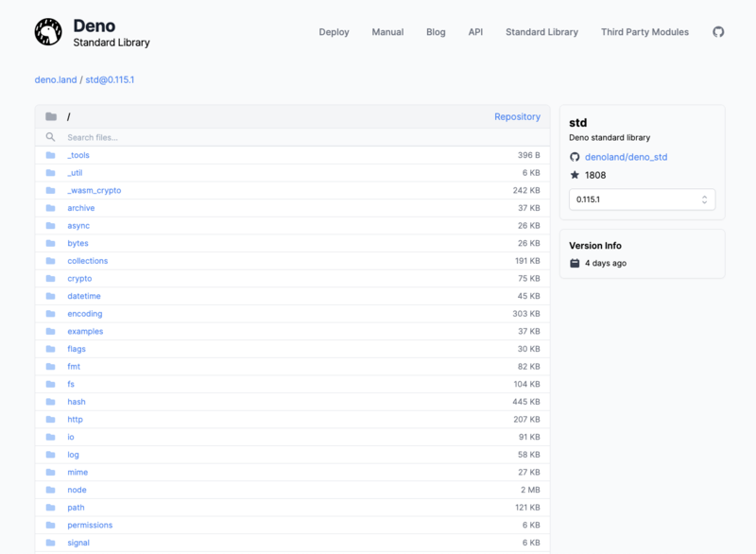Open the permissions folder
This screenshot has height=554, width=756.
tap(90, 525)
